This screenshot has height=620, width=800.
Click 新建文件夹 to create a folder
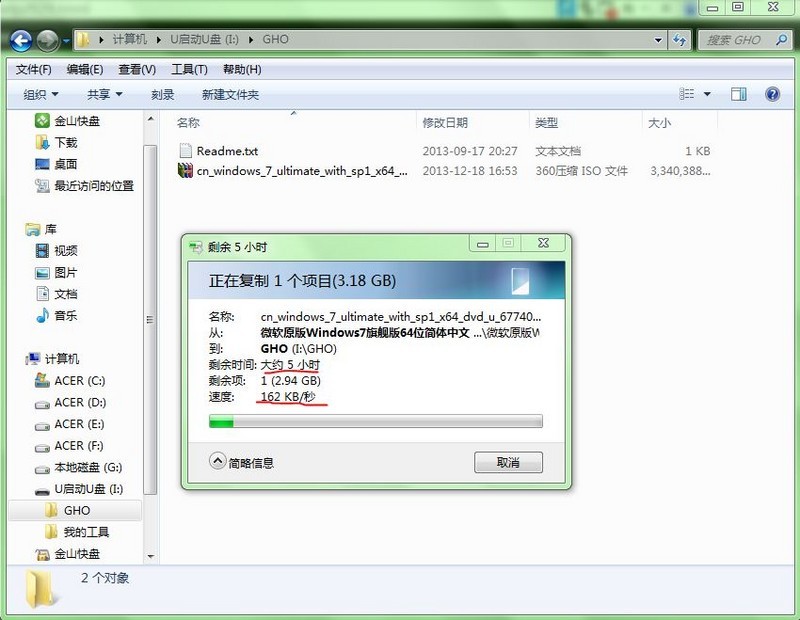click(x=230, y=94)
